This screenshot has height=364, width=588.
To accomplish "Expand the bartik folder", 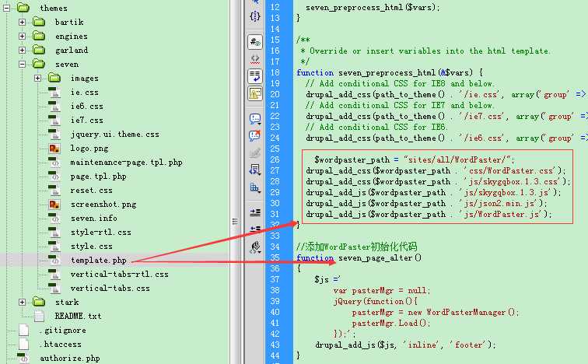I will [22, 22].
